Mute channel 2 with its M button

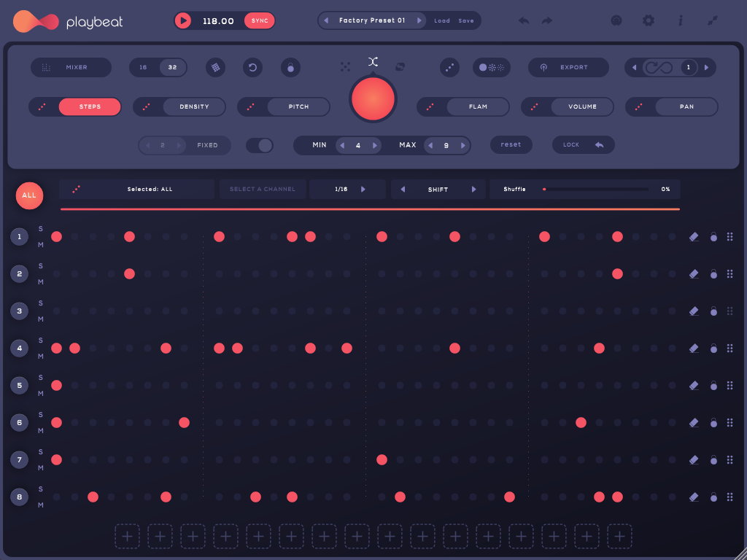pos(41,282)
